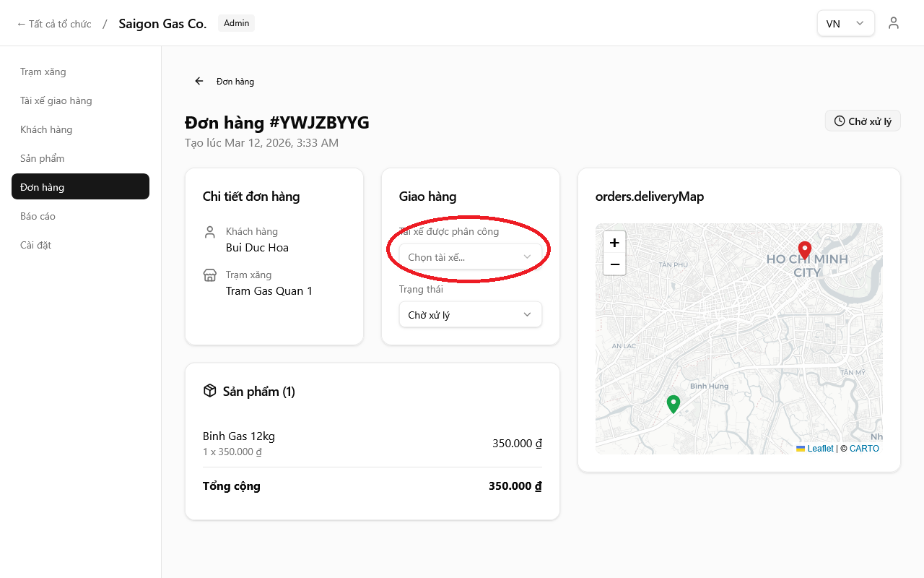
Task: Zoom out on the delivery map
Action: [x=614, y=264]
